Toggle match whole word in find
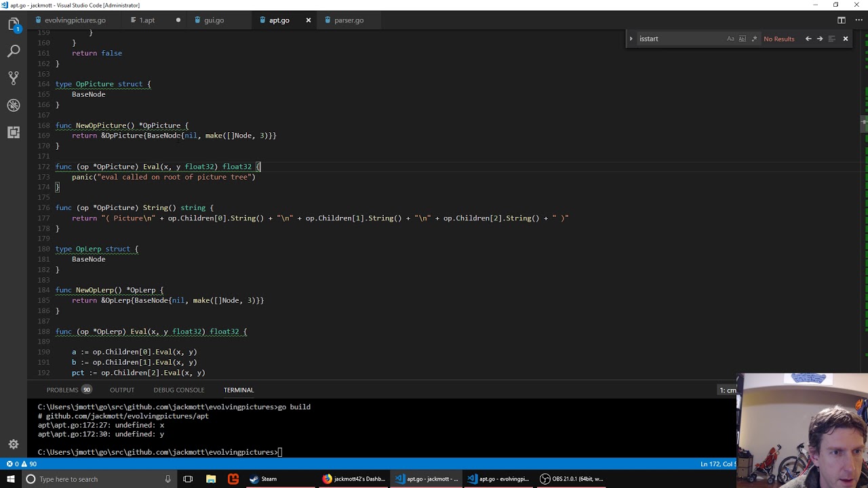The image size is (868, 488). (x=742, y=39)
